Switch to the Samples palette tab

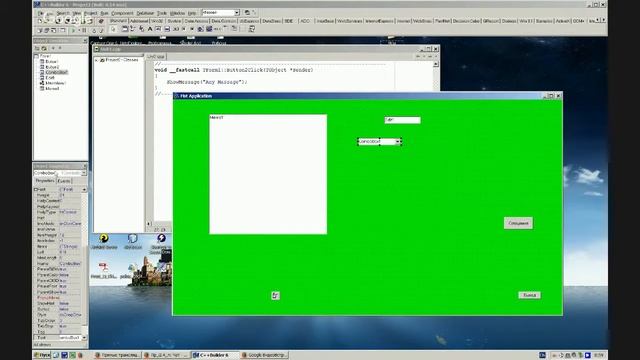(544, 21)
